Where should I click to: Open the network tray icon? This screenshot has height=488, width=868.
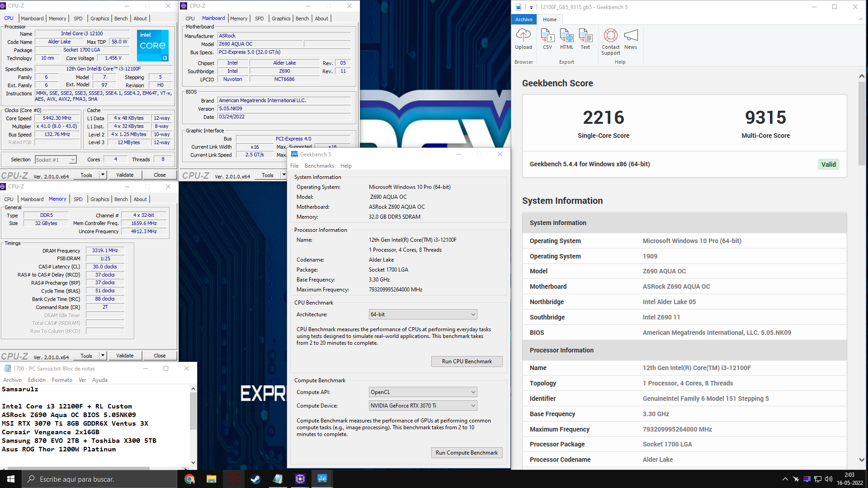click(x=817, y=479)
